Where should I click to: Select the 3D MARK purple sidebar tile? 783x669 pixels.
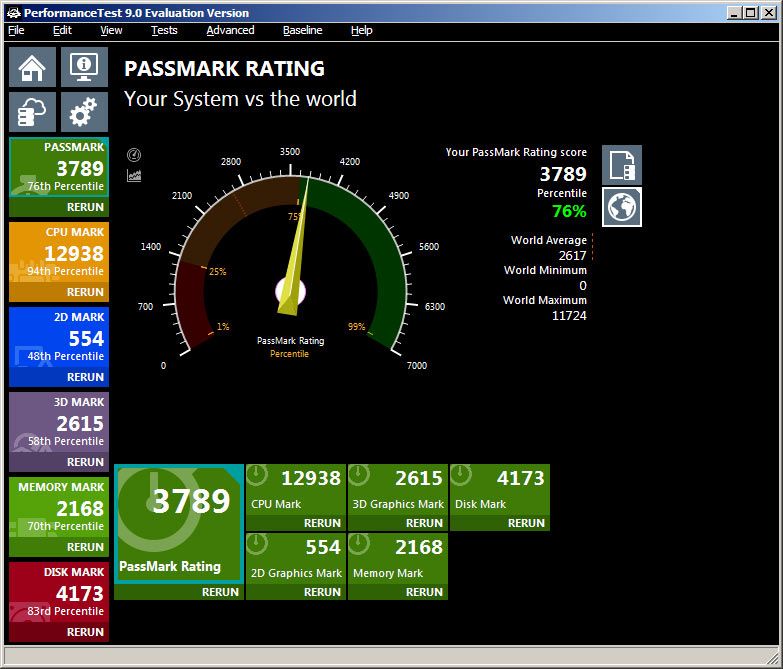pos(58,423)
